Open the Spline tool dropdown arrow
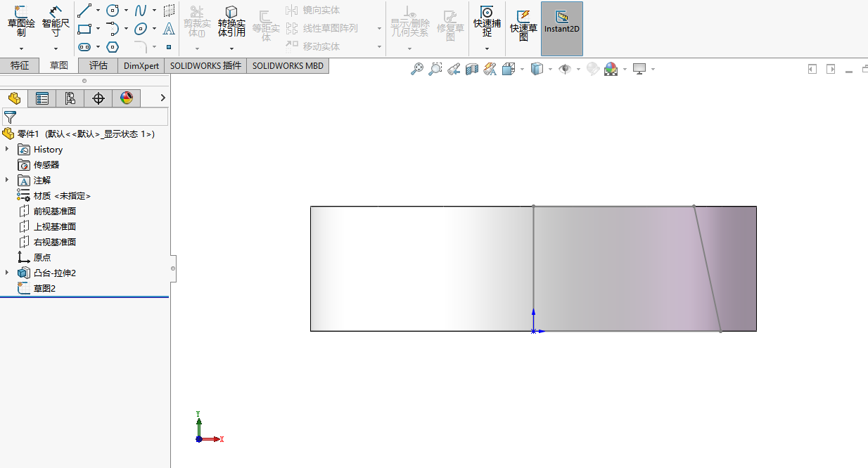 [154, 11]
